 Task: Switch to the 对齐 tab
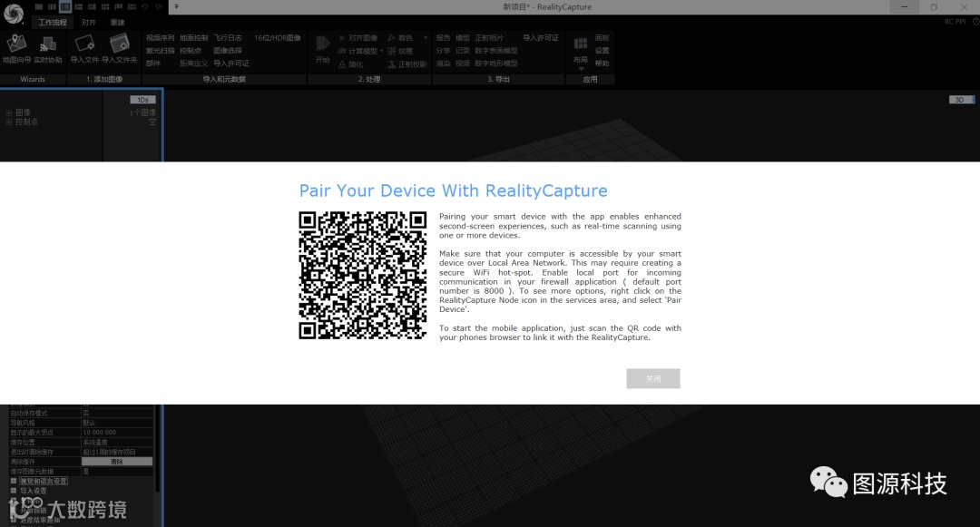[89, 23]
